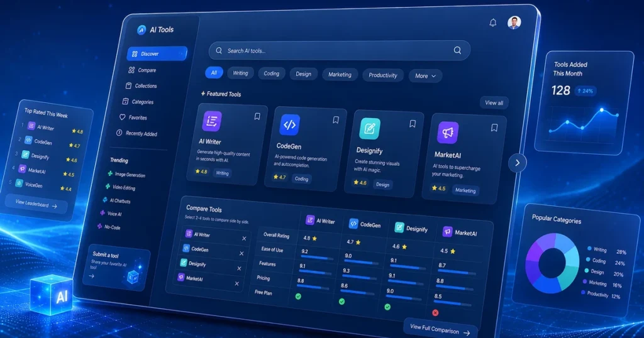This screenshot has width=644, height=338.
Task: Open Discover in the sidebar
Action: pyautogui.click(x=157, y=54)
